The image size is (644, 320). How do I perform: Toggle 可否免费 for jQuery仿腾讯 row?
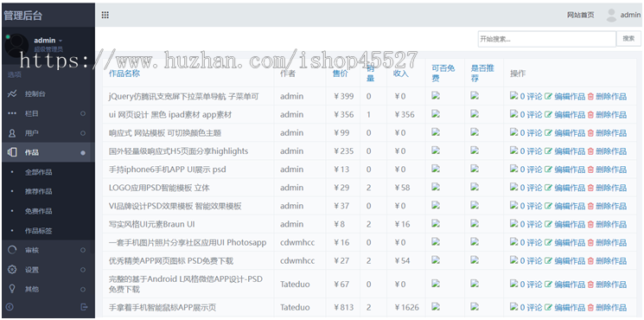click(436, 95)
